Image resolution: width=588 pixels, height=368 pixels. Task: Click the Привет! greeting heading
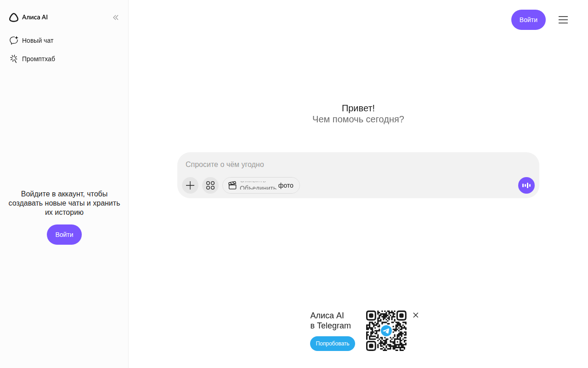point(358,108)
